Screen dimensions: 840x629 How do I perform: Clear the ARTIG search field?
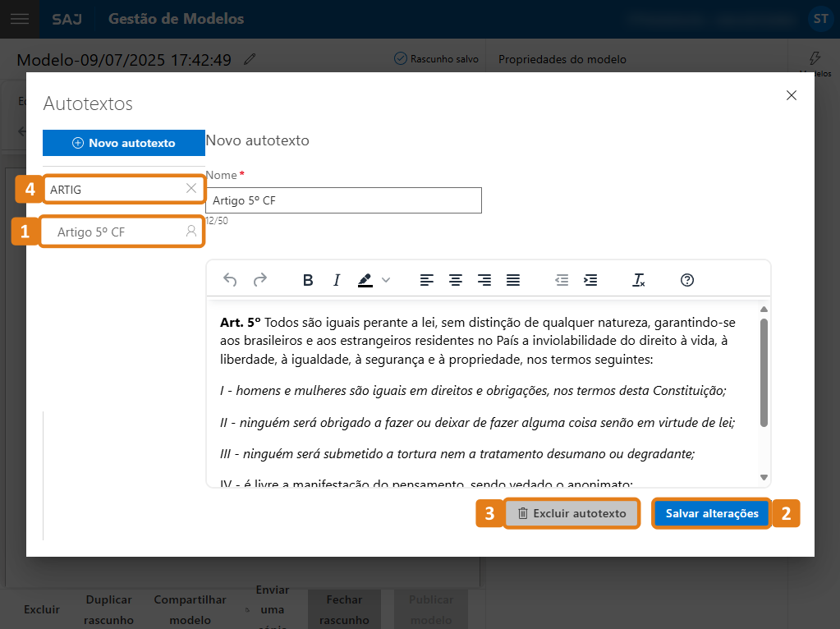coord(191,189)
